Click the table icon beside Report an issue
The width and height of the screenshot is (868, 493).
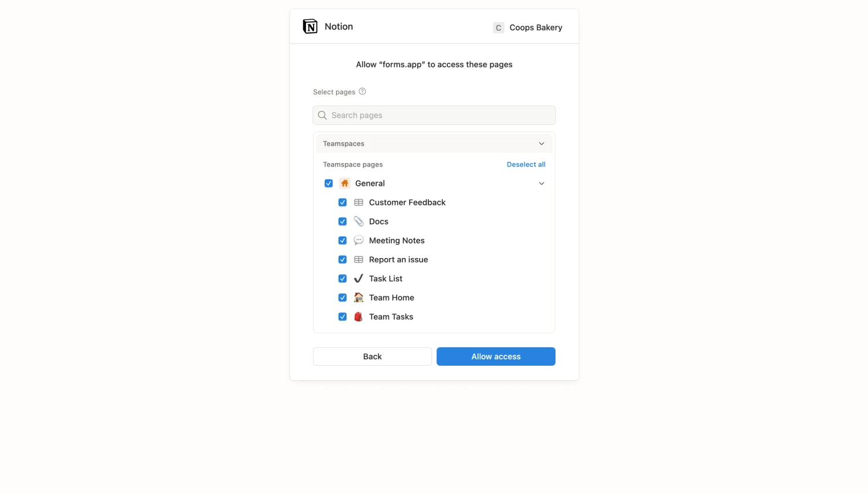click(359, 259)
